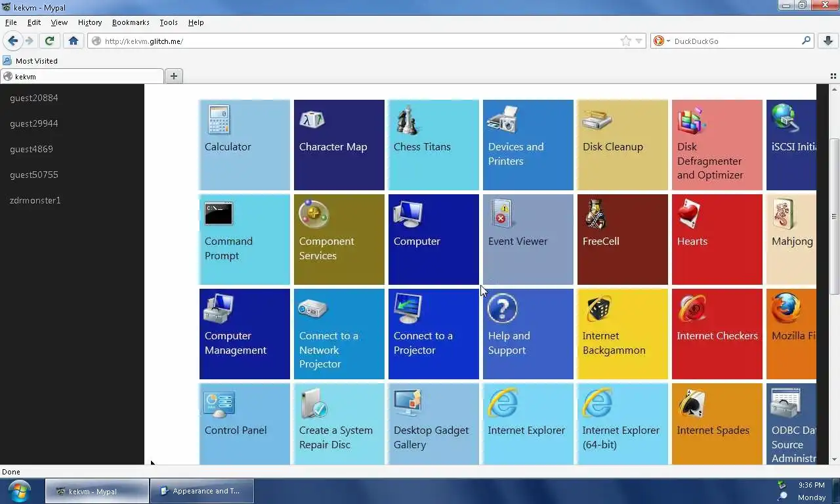This screenshot has height=504, width=840.
Task: Open the ODBC Data Source Administrator tile
Action: click(791, 424)
